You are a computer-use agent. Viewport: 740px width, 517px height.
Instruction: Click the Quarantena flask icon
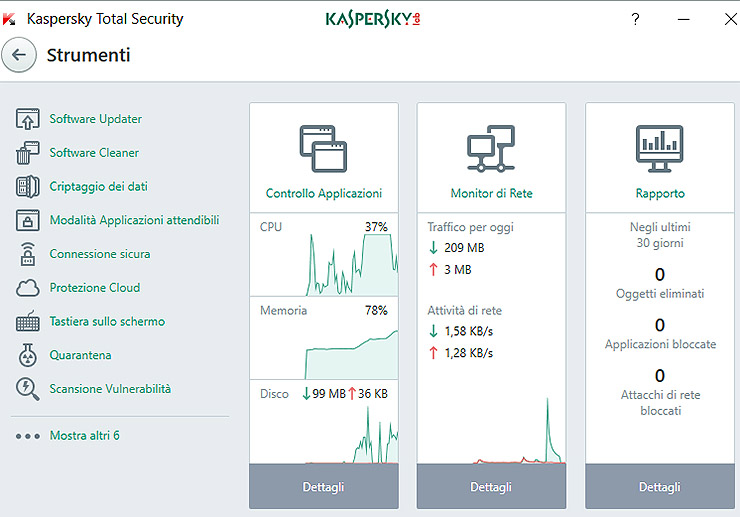[x=27, y=356]
